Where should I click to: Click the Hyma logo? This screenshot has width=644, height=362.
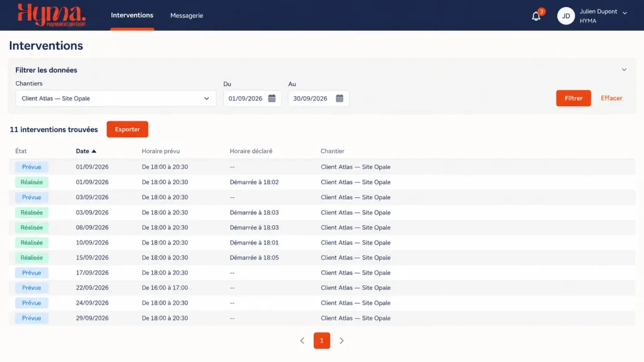(x=52, y=15)
